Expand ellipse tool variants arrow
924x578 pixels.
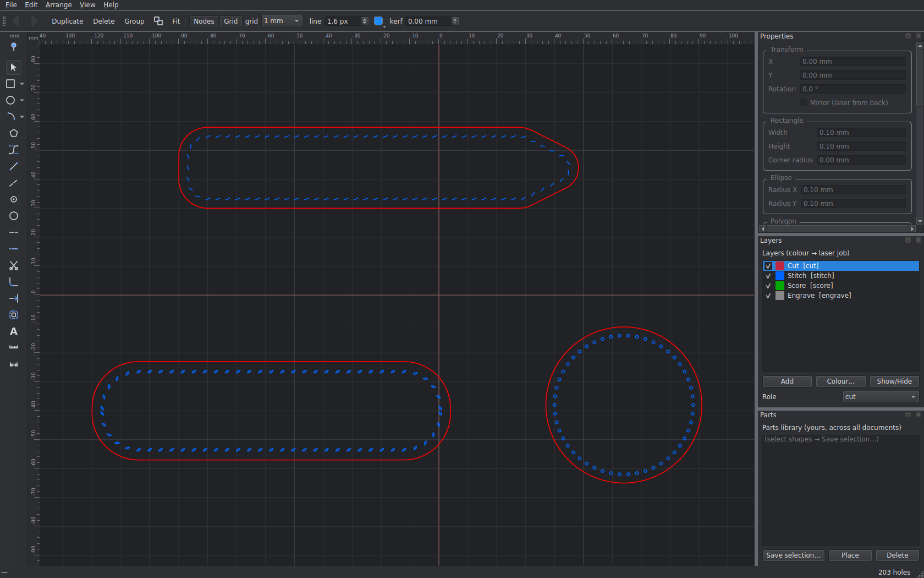pos(22,101)
